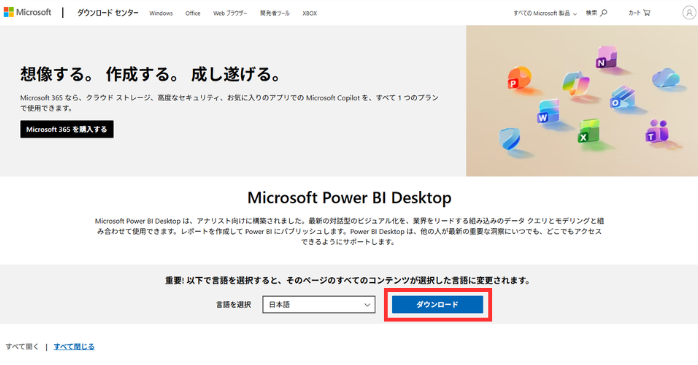This screenshot has width=698, height=365.
Task: Click the Copilot icon in banner
Action: click(x=576, y=83)
